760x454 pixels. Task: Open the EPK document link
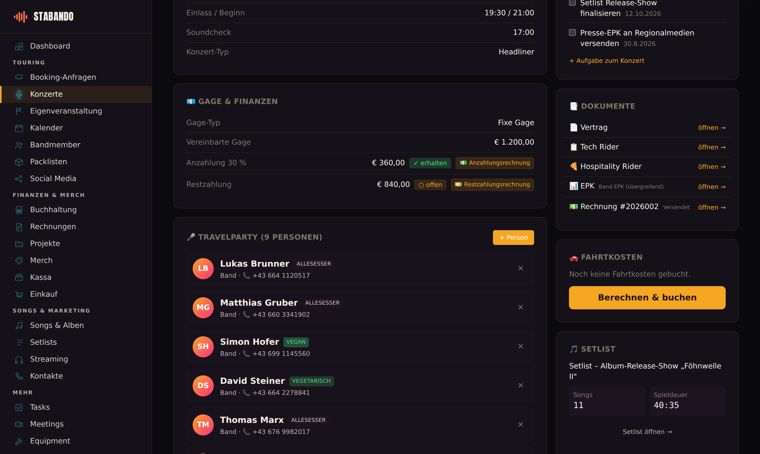[x=712, y=187]
